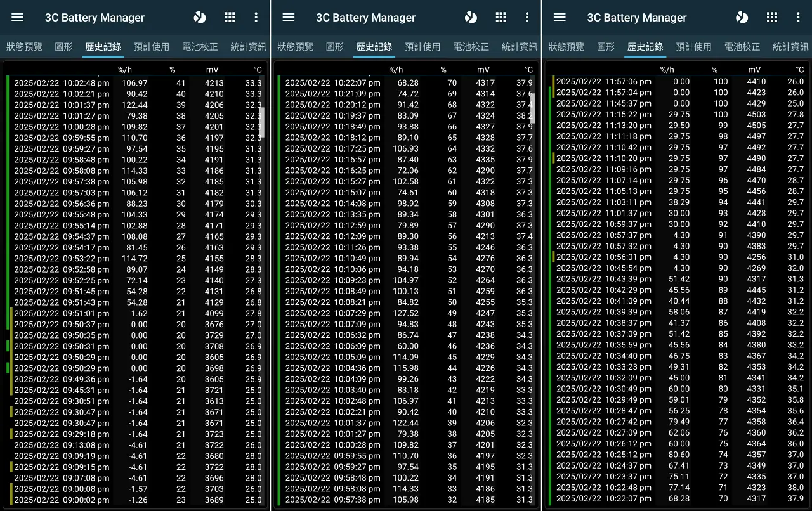Switch to 圖形 tab in left screenshot
This screenshot has width=812, height=511.
(x=63, y=46)
